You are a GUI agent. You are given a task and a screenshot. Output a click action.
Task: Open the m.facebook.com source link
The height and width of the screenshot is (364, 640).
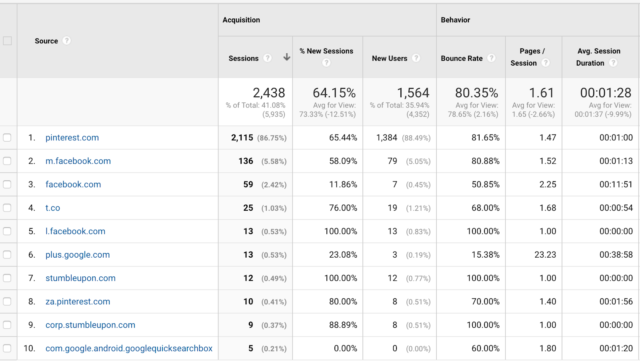click(x=78, y=161)
